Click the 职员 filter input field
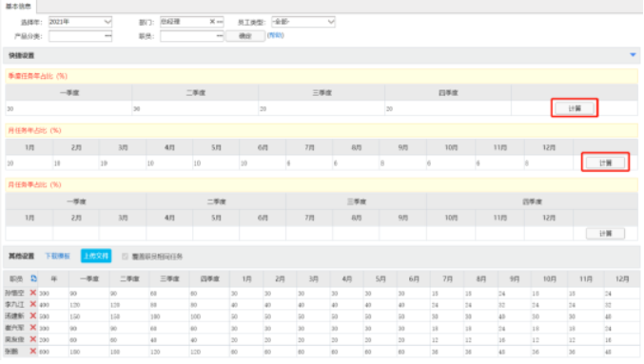Viewport: 644px width, 364px height. coord(192,36)
